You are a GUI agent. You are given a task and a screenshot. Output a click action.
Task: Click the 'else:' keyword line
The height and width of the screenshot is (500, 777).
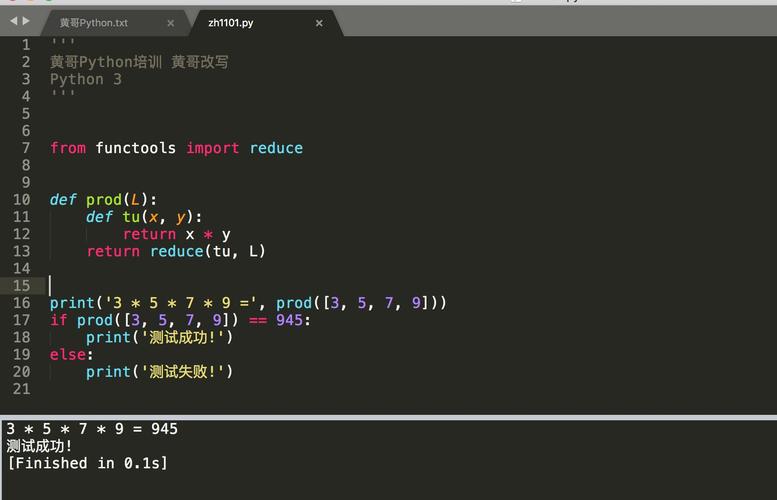click(71, 354)
